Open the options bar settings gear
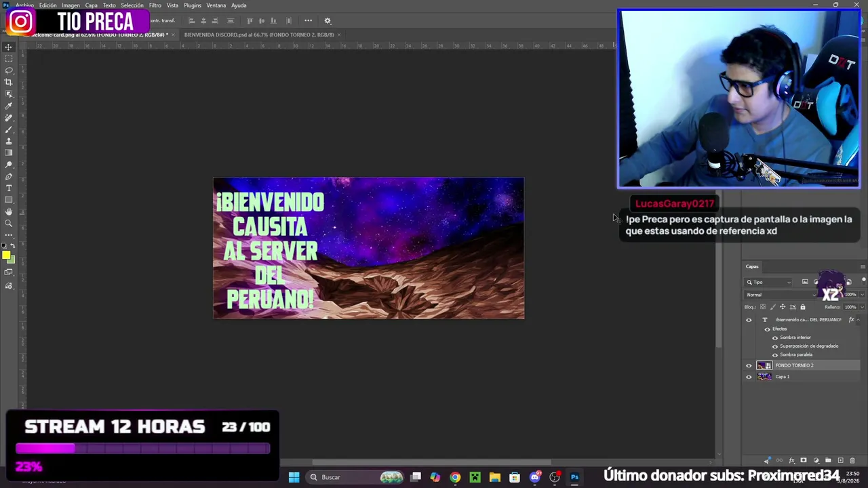868x488 pixels. pos(328,21)
